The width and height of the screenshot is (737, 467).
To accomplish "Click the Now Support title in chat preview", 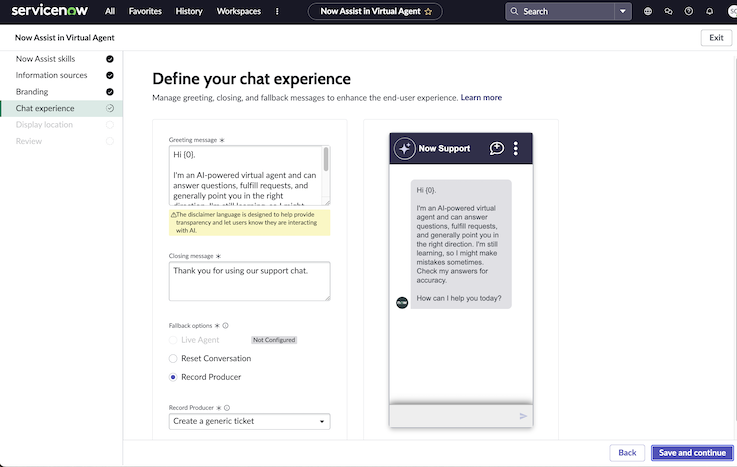I will click(x=444, y=148).
